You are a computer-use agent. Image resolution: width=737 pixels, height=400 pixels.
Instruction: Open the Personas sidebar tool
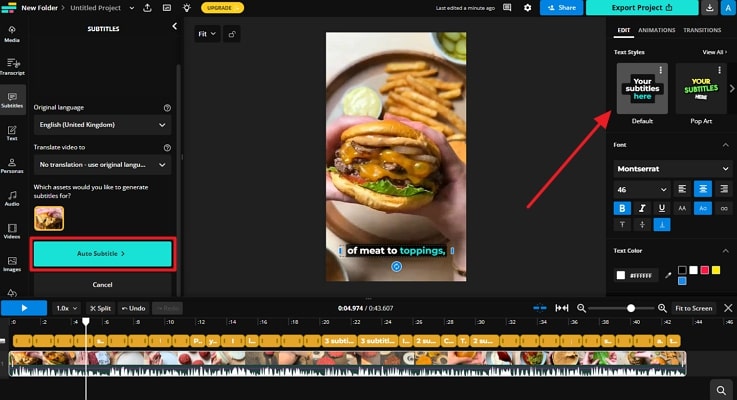[x=12, y=164]
